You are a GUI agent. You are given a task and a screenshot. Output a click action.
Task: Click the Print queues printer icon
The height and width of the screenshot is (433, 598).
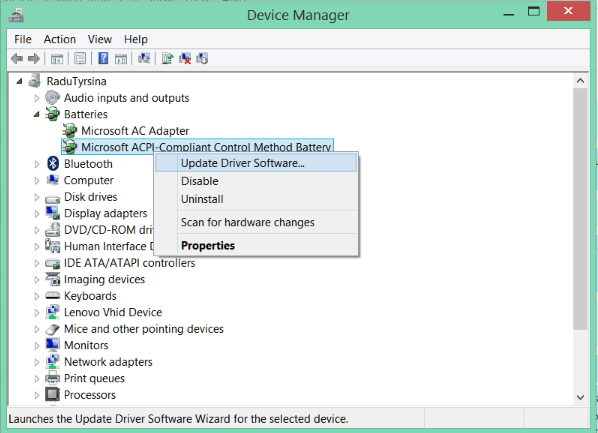point(53,378)
